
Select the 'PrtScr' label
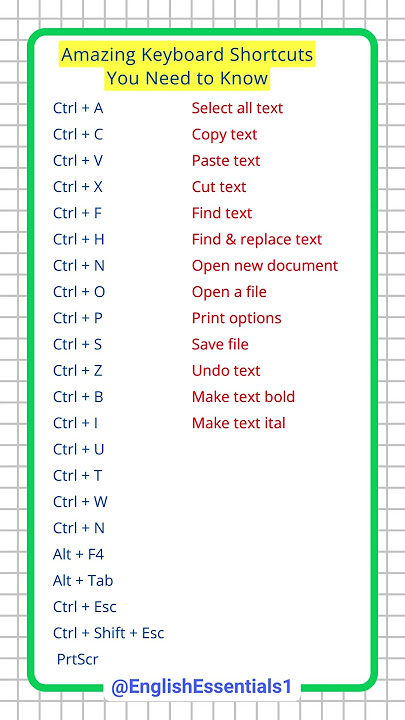(x=78, y=659)
